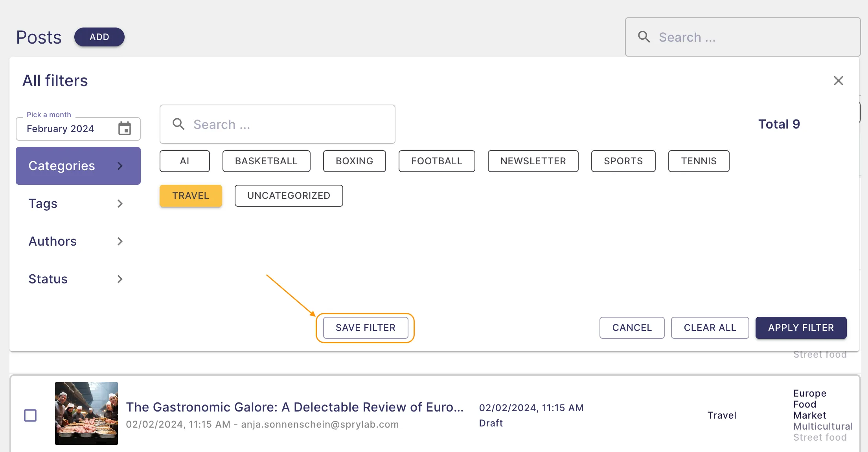Click the SAVE FILTER button

click(366, 328)
